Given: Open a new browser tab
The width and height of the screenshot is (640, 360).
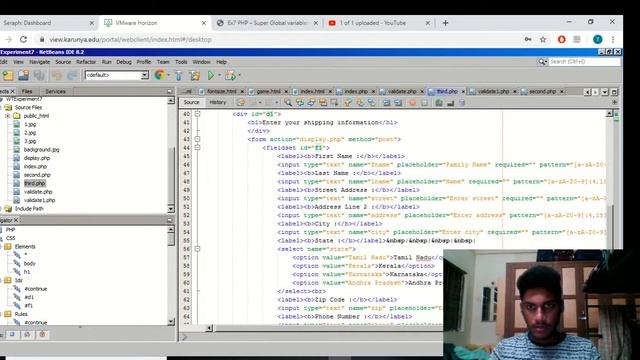Looking at the screenshot, I should 445,23.
